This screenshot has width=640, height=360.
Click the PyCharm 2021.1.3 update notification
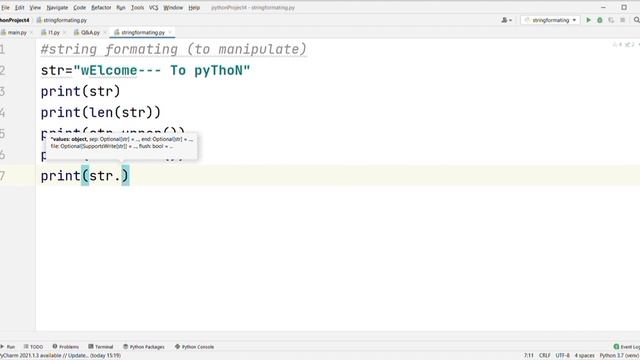coord(60,356)
